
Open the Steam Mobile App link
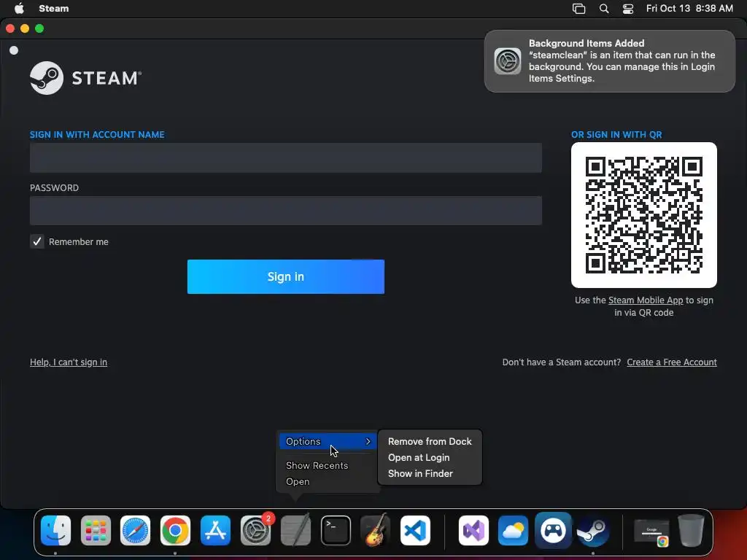click(x=646, y=300)
